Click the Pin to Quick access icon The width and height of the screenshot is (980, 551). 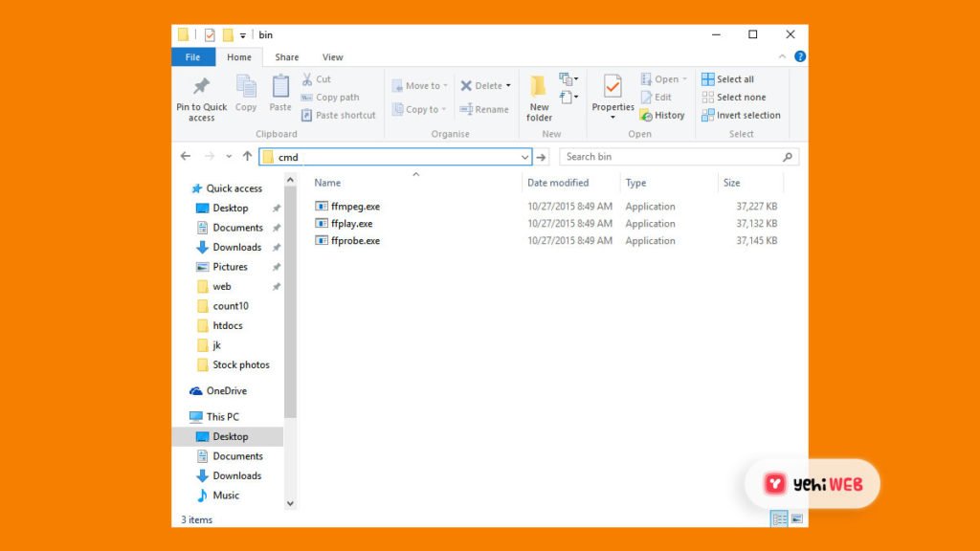click(201, 88)
